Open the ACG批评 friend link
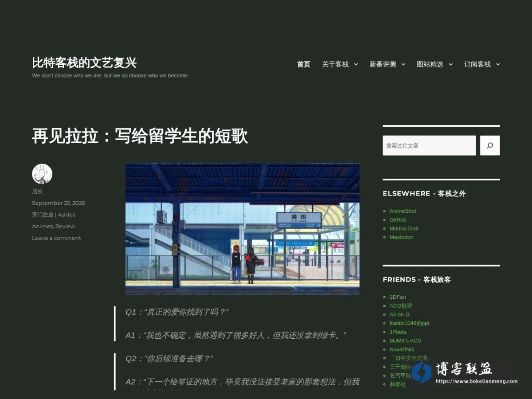 pyautogui.click(x=401, y=306)
